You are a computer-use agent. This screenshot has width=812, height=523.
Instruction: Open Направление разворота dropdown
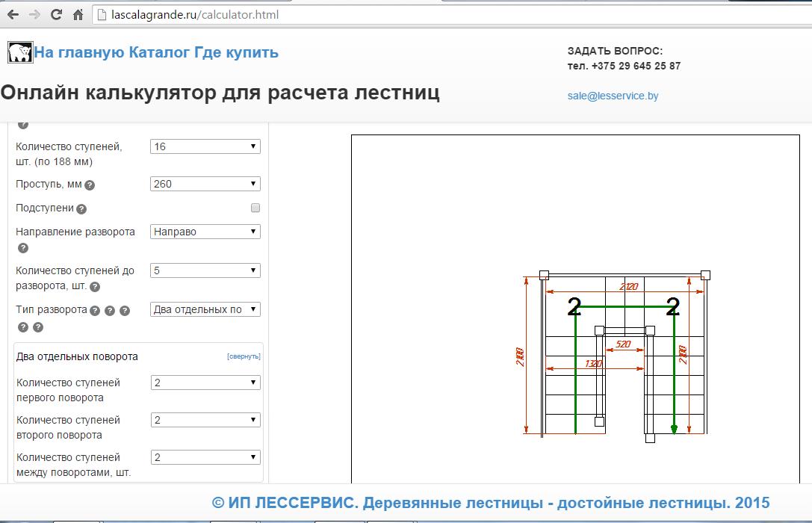(205, 232)
